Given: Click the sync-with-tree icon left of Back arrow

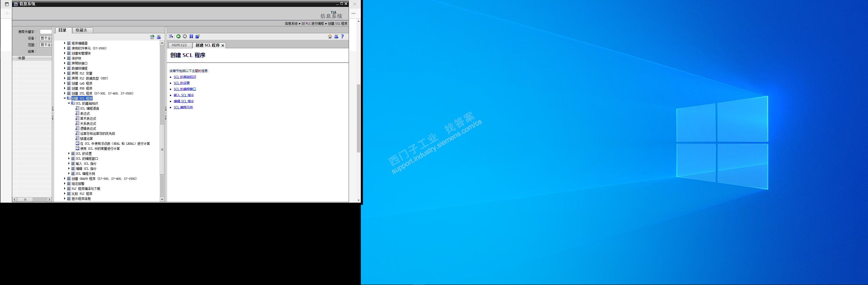Looking at the screenshot, I should pyautogui.click(x=171, y=36).
